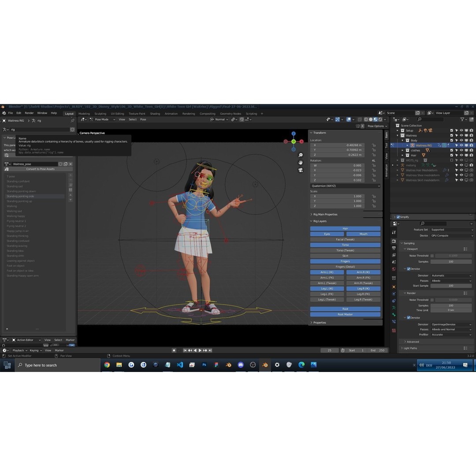Switch to the Animation workspace tab
Viewport: 476px width, 476px height.
click(x=171, y=114)
